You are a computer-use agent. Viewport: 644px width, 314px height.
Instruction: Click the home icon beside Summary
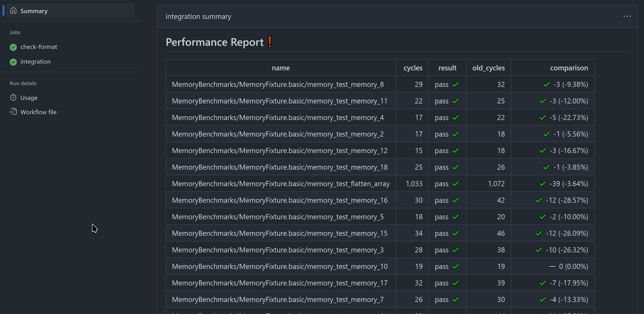[13, 10]
